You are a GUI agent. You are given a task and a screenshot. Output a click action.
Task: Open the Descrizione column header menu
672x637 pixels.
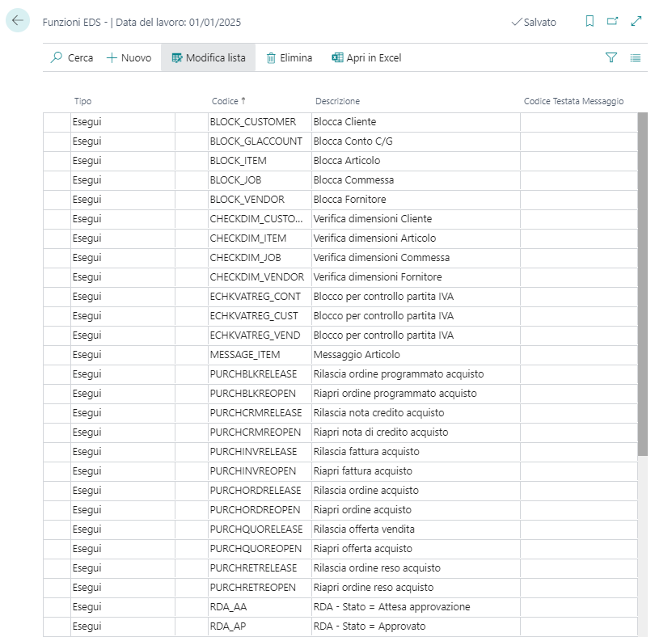click(337, 101)
